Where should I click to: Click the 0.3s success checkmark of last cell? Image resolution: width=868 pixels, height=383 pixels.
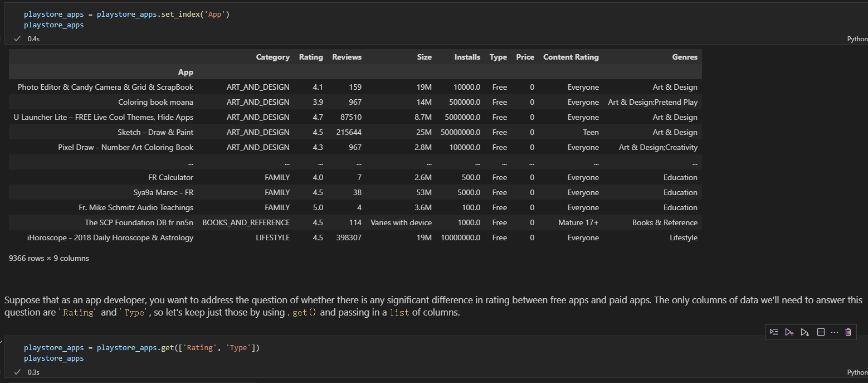[x=17, y=372]
